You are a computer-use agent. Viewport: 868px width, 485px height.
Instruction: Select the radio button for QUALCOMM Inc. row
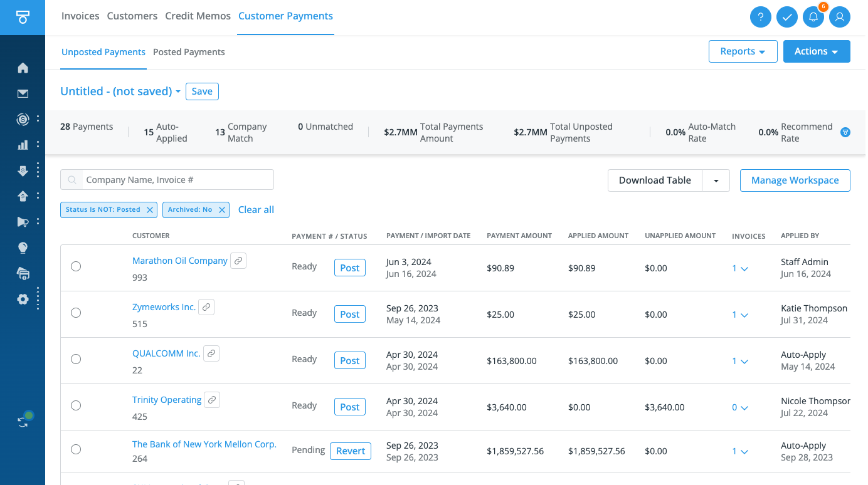pos(76,359)
